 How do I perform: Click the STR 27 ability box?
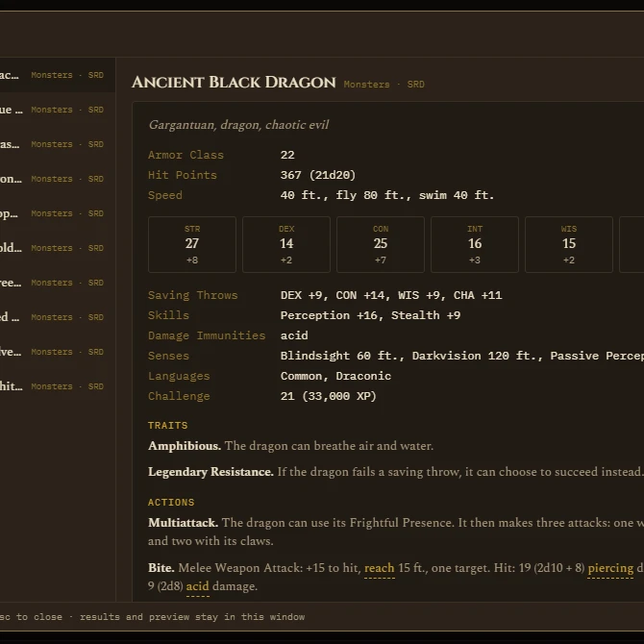(192, 244)
